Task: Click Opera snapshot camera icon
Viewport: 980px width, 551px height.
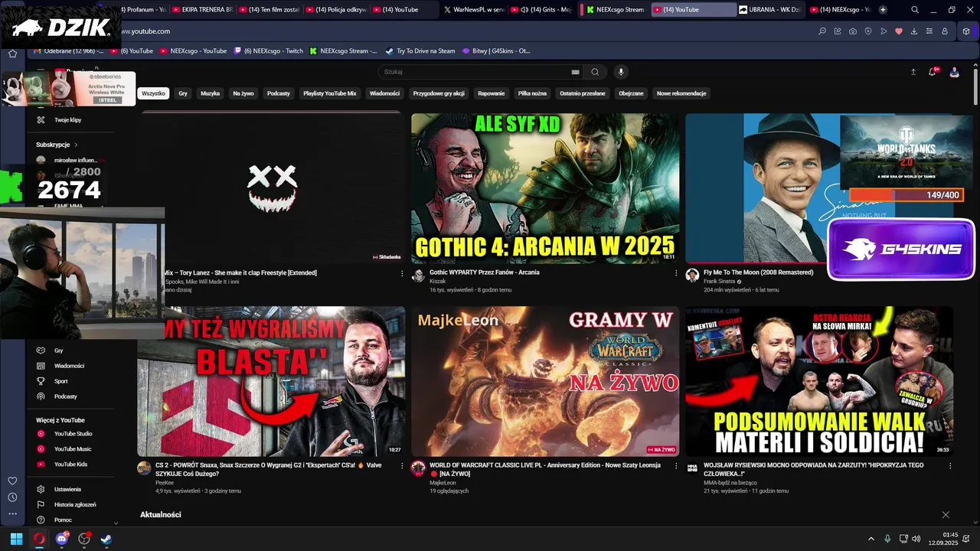Action: click(853, 31)
